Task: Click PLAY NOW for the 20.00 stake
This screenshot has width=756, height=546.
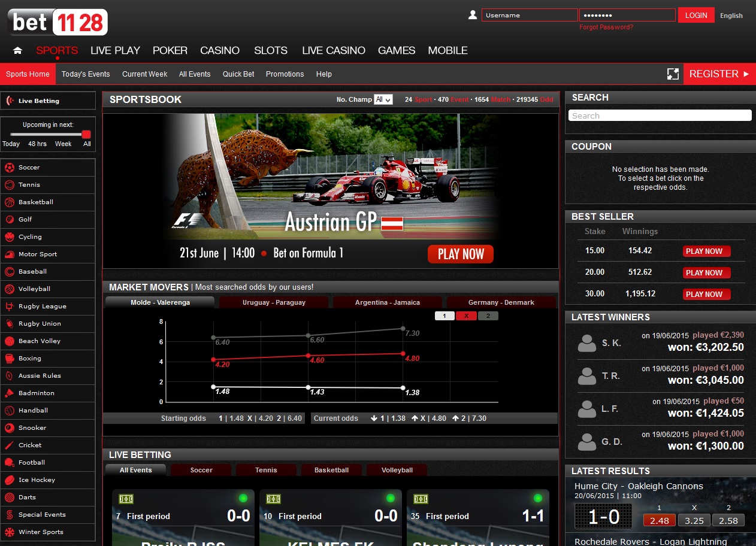Action: coord(707,273)
